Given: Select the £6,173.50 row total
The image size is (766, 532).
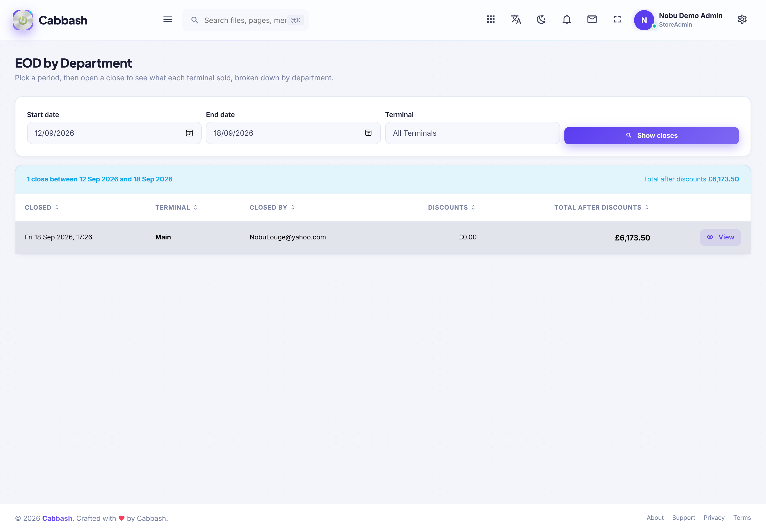Looking at the screenshot, I should tap(632, 238).
